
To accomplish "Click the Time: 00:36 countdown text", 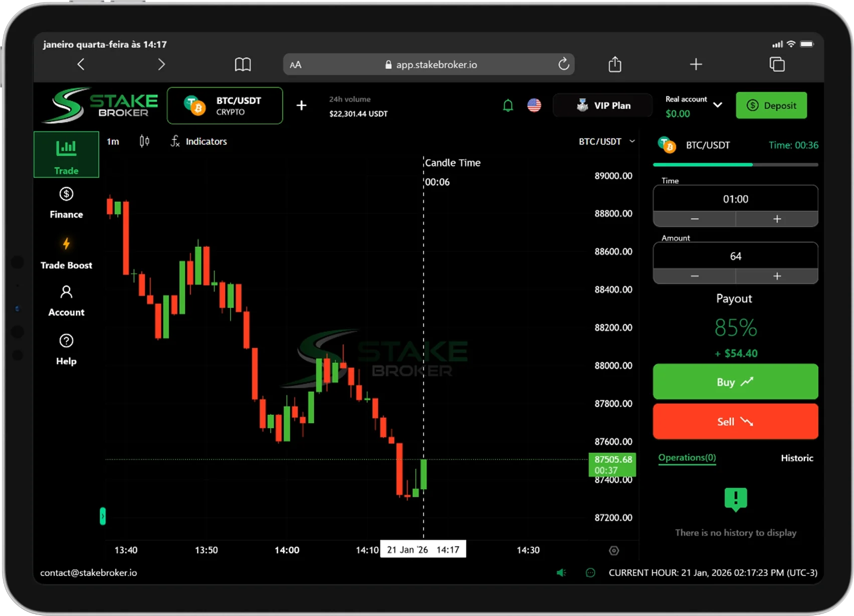I will click(793, 145).
